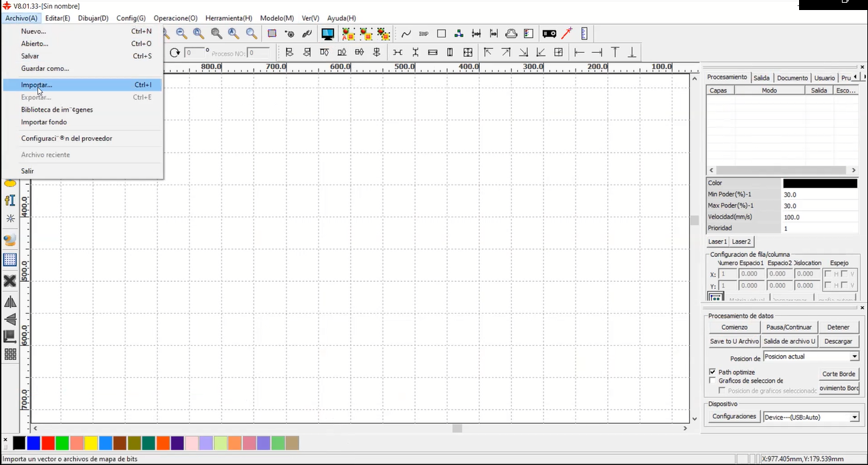Screen dimensions: 868x465
Task: Click the Velocidad(mm/s) value field
Action: pyautogui.click(x=820, y=217)
